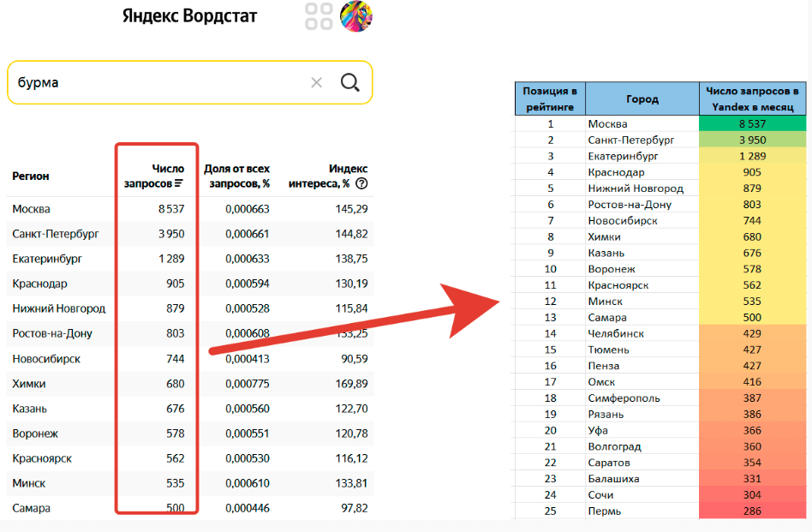Select the "Город" spreadsheet header cell
The image size is (812, 532).
[x=642, y=99]
